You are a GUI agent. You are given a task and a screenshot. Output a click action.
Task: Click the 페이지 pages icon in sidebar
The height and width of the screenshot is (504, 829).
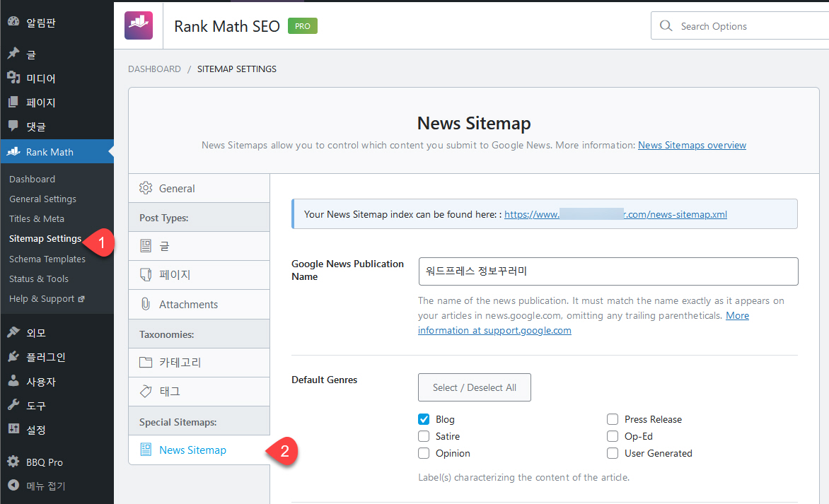coord(13,102)
